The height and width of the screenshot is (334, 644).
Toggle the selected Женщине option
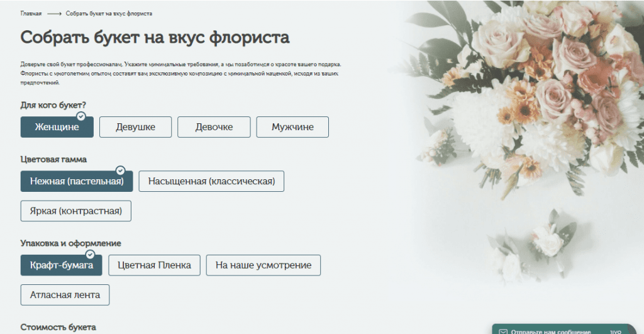57,127
